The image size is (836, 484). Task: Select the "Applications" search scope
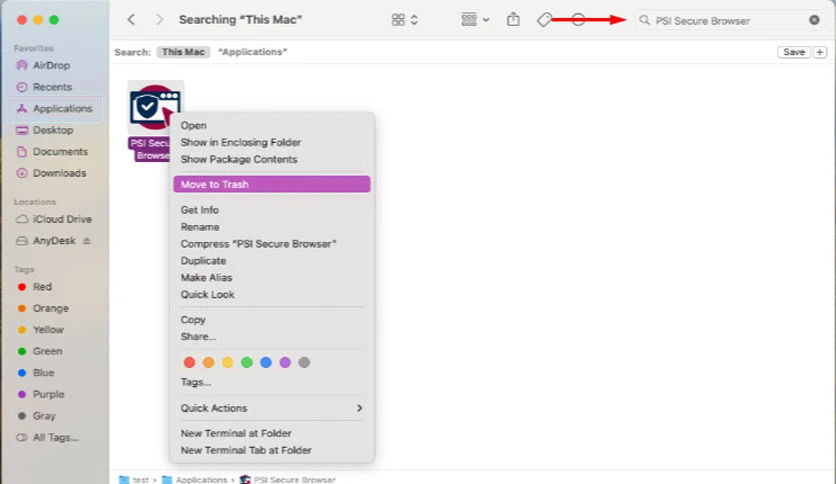tap(253, 52)
